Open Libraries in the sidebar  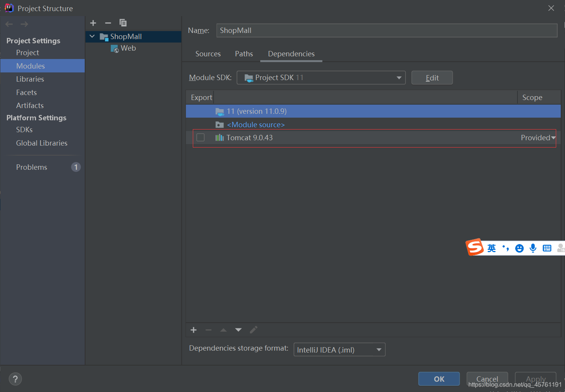(30, 79)
